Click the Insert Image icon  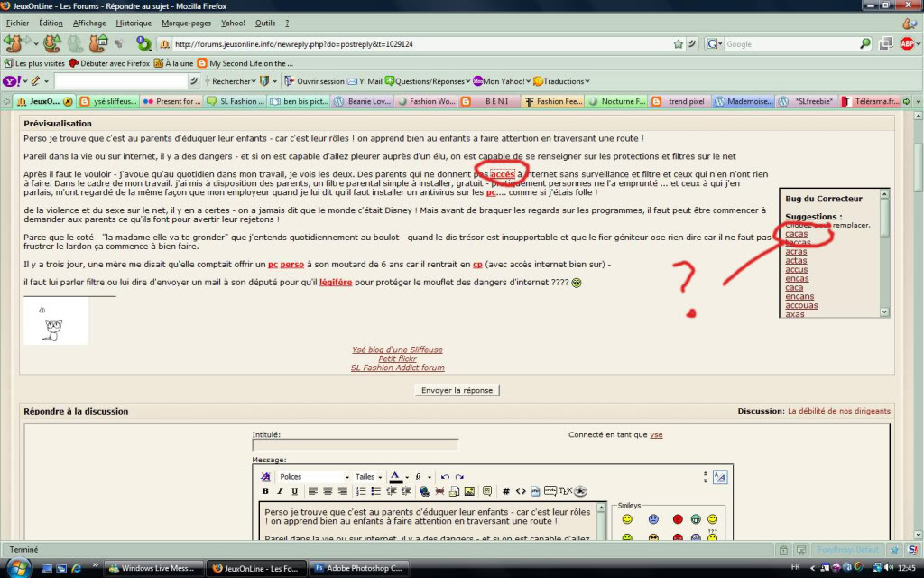click(x=469, y=491)
